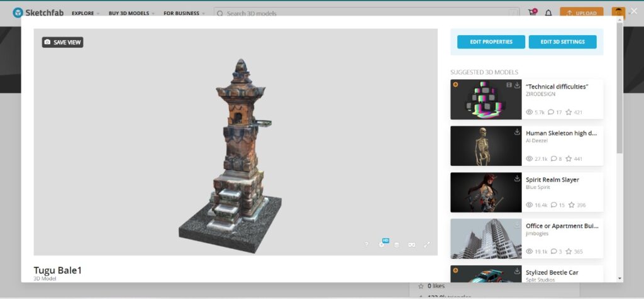Visit author jimbogies' profile
The height and width of the screenshot is (299, 644).
[537, 234]
